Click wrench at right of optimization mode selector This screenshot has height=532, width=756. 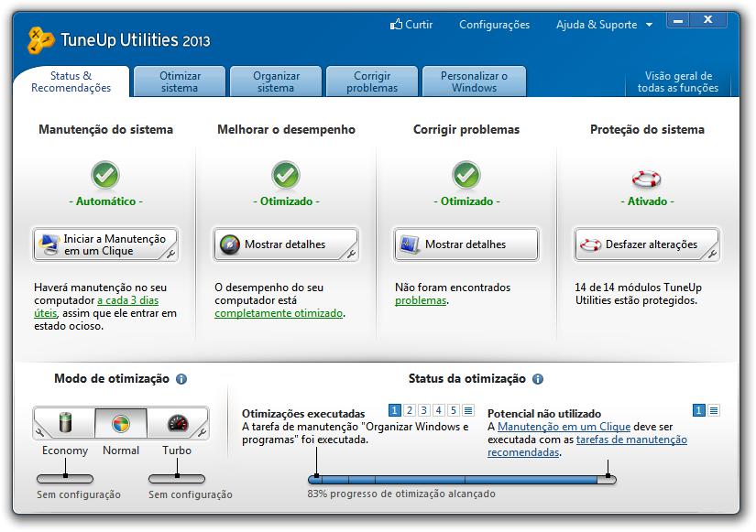coord(203,432)
